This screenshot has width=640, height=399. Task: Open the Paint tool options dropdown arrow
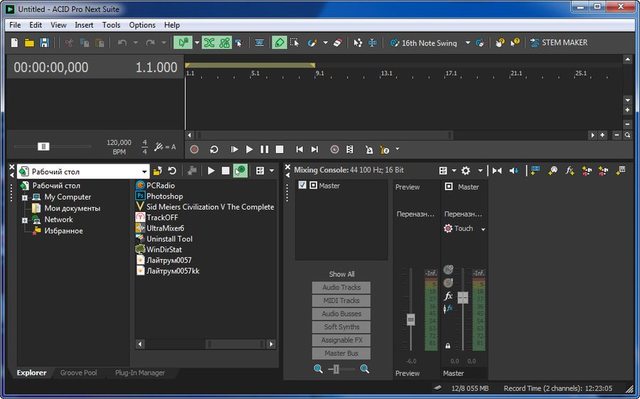pyautogui.click(x=325, y=42)
